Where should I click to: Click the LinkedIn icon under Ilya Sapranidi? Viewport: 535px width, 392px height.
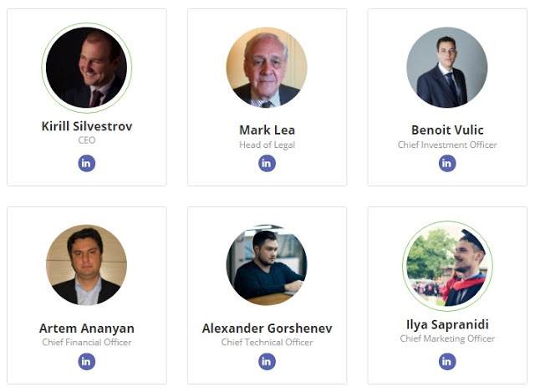[447, 361]
